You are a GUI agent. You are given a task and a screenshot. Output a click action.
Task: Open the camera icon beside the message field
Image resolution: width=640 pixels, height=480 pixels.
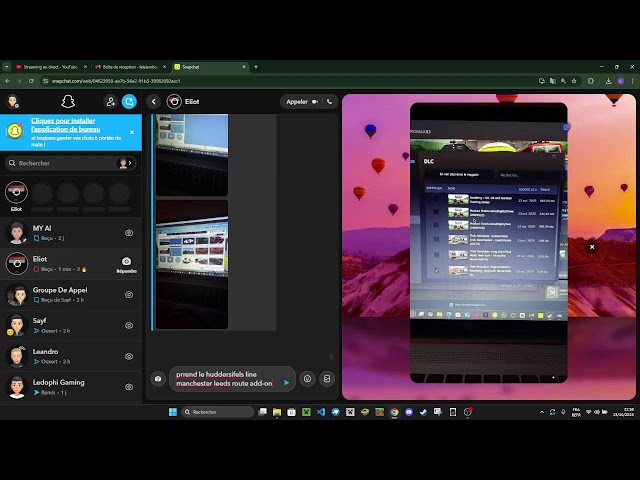pos(157,379)
